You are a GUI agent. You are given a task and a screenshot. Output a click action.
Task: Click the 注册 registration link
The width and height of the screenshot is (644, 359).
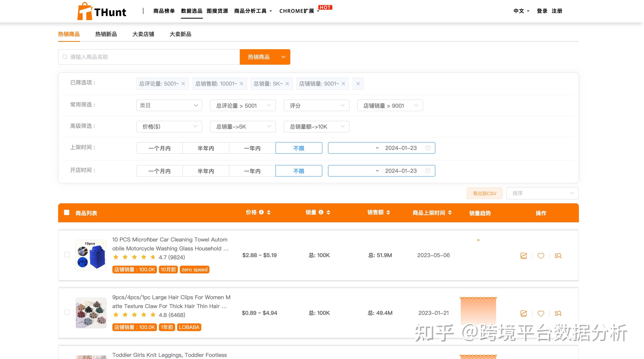tap(557, 11)
